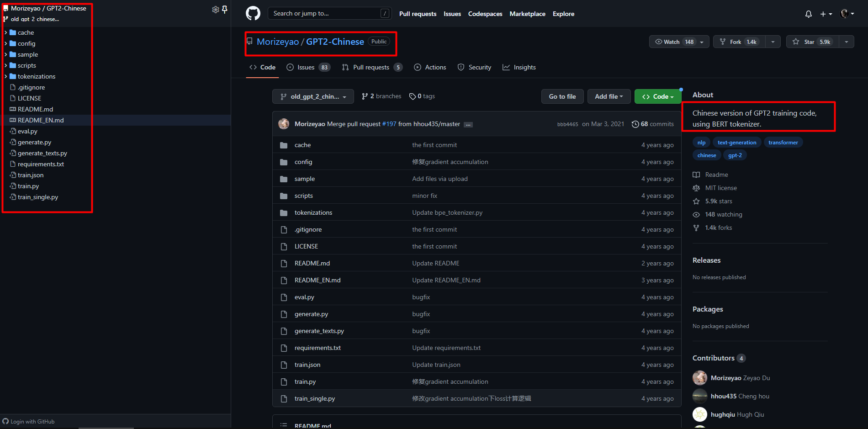Expand the scripts folder in sidebar tree
868x429 pixels.
(5, 65)
